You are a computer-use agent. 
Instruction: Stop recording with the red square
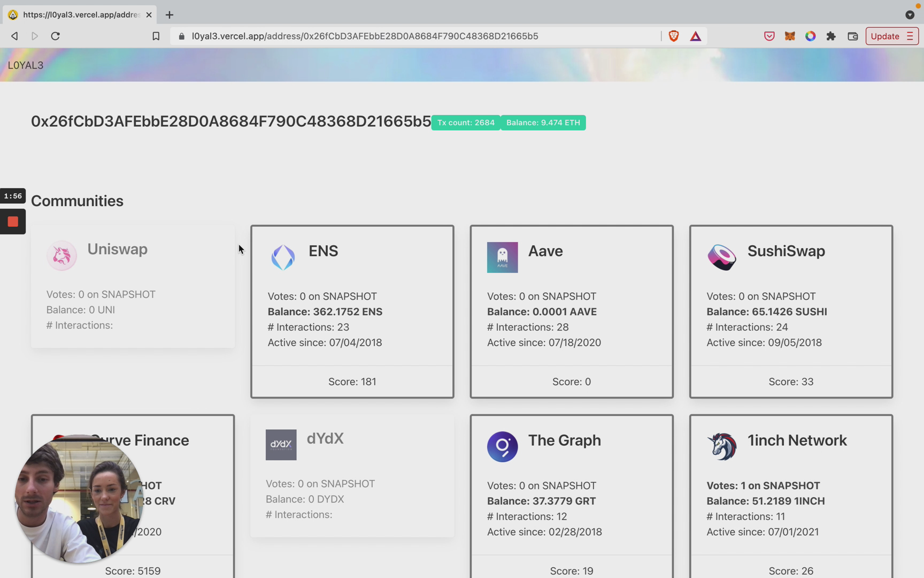point(13,222)
